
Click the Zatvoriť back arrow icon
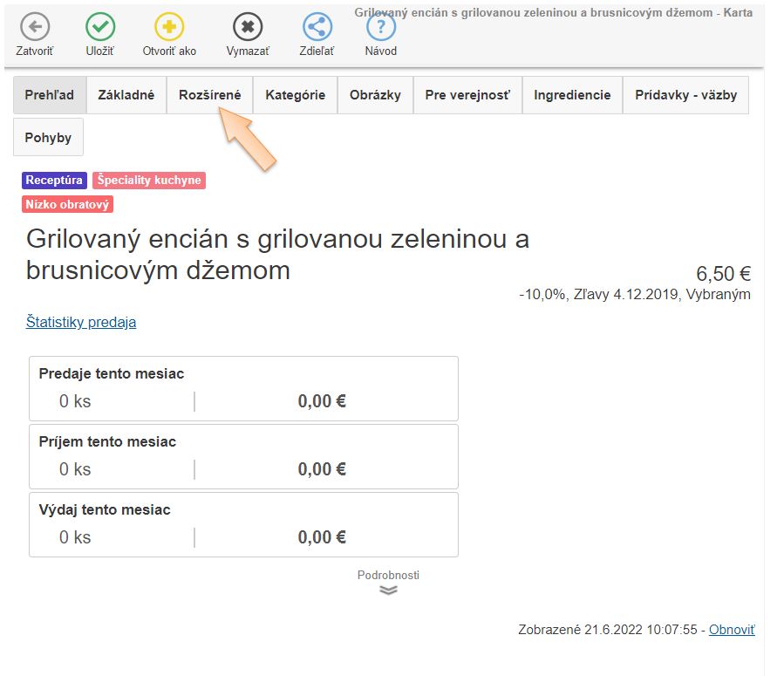[35, 27]
